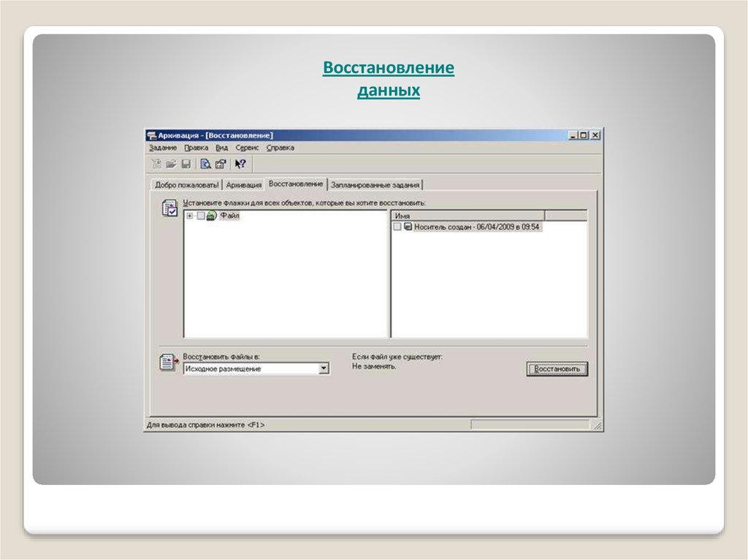Click the media icon beside Носитель создан
This screenshot has width=748, height=560.
coord(408,226)
